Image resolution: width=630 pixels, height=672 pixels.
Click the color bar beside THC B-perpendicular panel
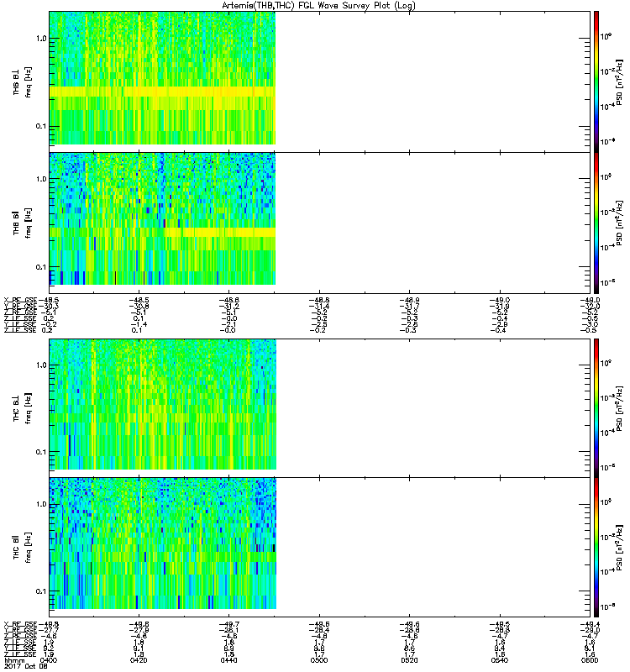[x=596, y=408]
